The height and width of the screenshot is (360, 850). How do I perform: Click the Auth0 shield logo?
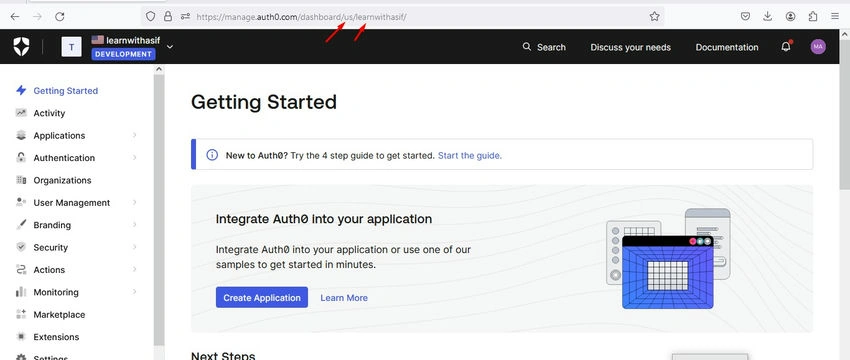coord(21,47)
